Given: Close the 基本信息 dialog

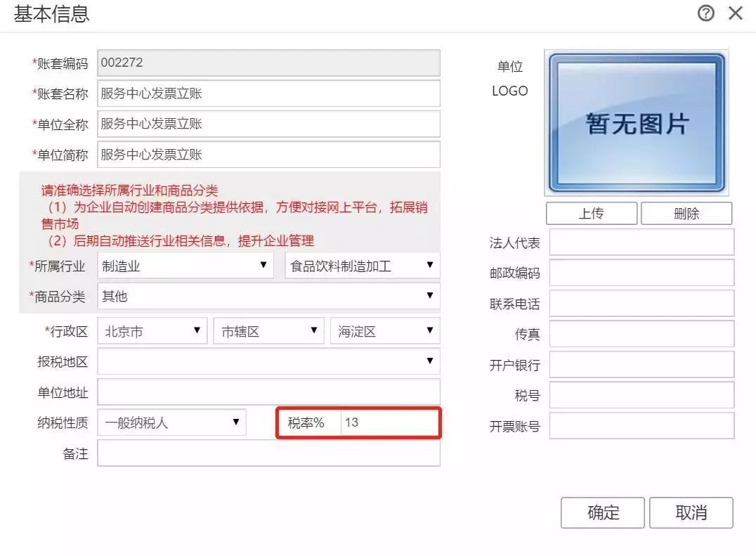Looking at the screenshot, I should click(x=735, y=13).
